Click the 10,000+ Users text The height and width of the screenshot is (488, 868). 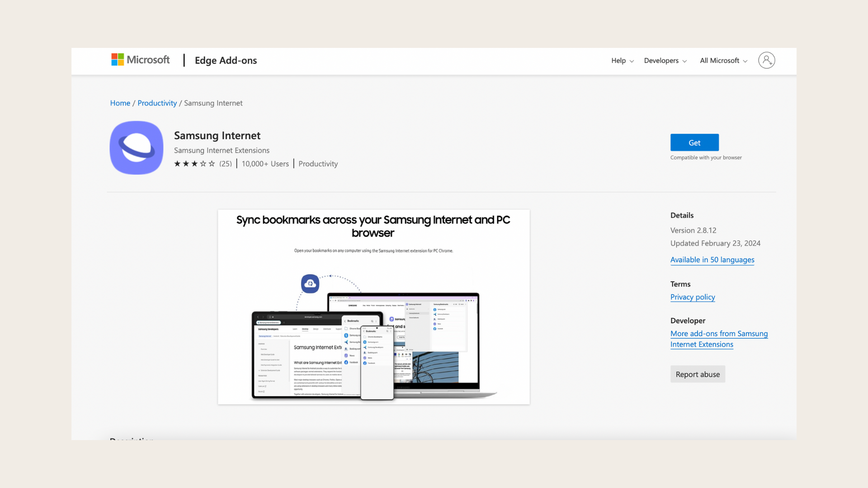click(265, 164)
